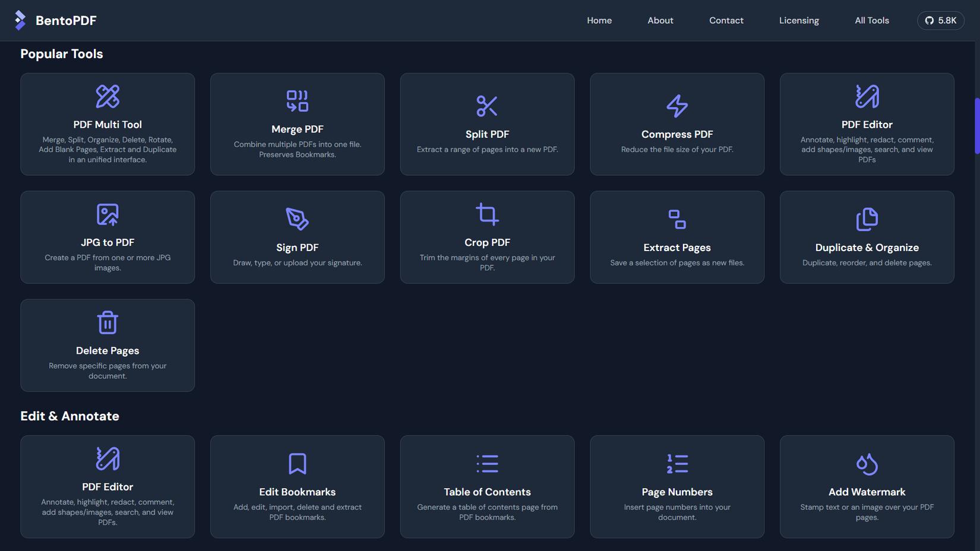Click the Crop PDF crop icon
This screenshot has height=551, width=980.
pos(487,214)
